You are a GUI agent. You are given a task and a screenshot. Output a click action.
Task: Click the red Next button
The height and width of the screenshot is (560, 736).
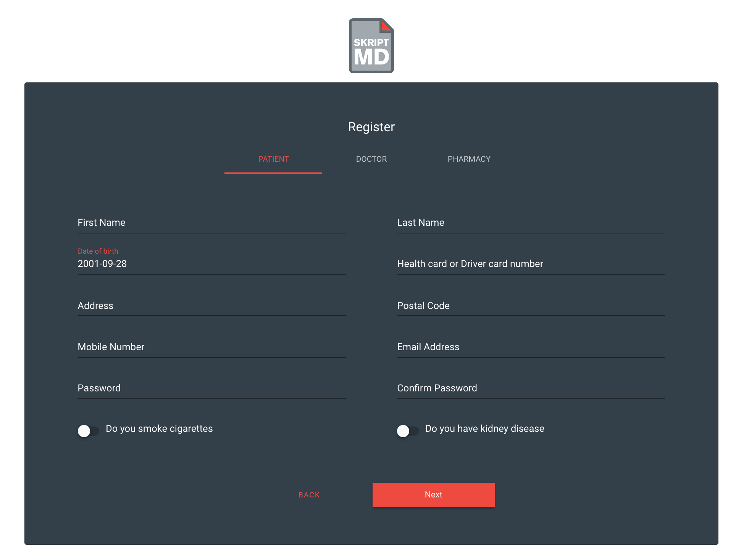click(433, 495)
